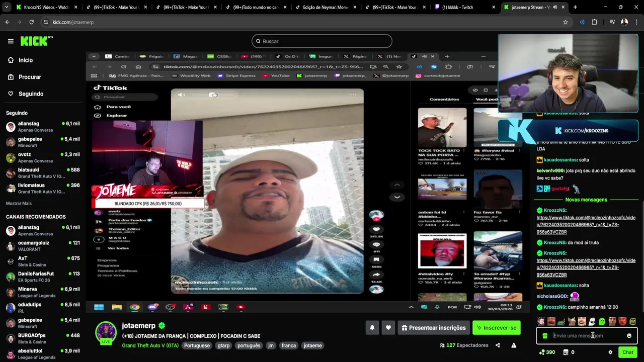Image resolution: width=644 pixels, height=362 pixels.
Task: Click Presentear inscrições button
Action: [434, 328]
